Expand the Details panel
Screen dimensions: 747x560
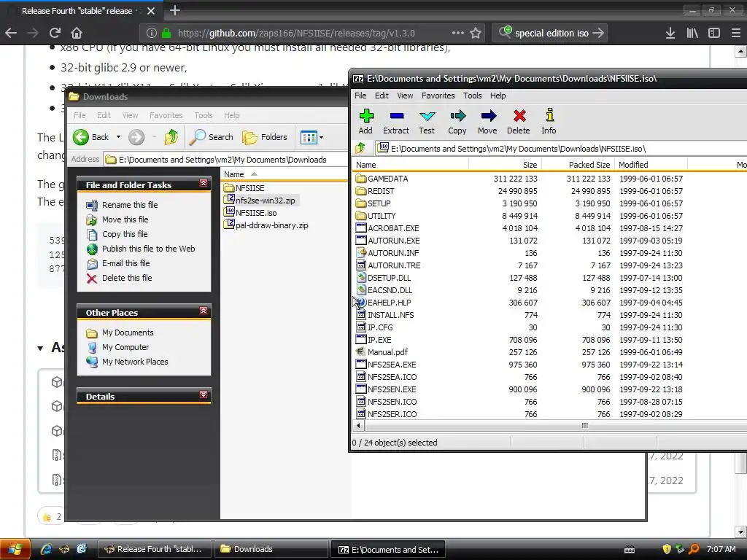click(204, 394)
